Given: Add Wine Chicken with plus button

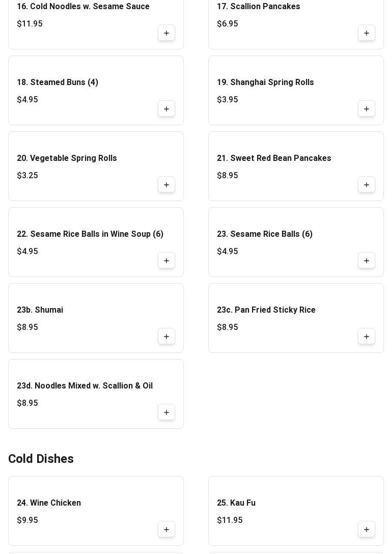Looking at the screenshot, I should [x=166, y=530].
